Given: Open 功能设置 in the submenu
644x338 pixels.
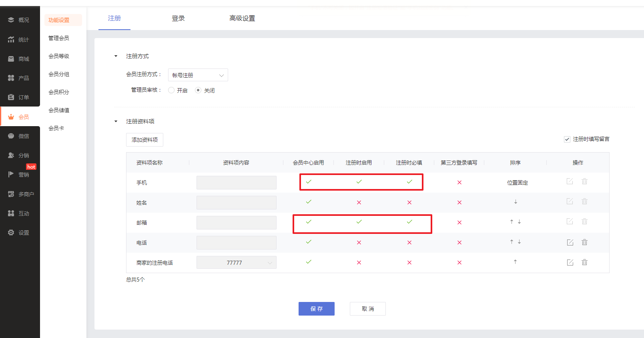Looking at the screenshot, I should coord(59,20).
